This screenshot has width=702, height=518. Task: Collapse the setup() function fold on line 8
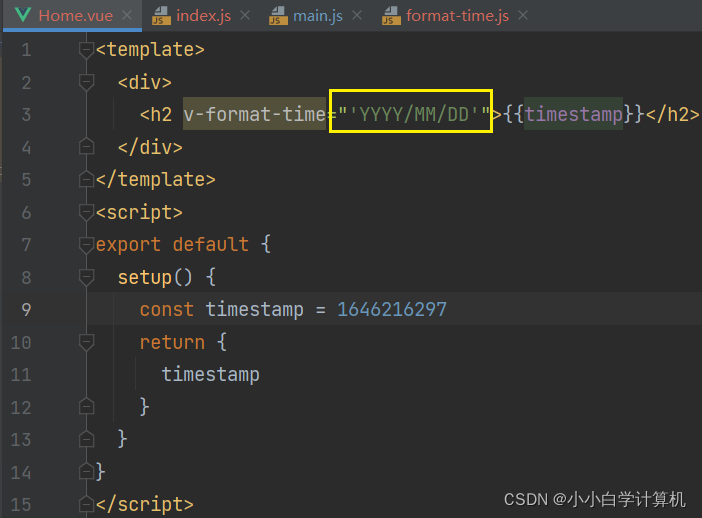pos(86,277)
